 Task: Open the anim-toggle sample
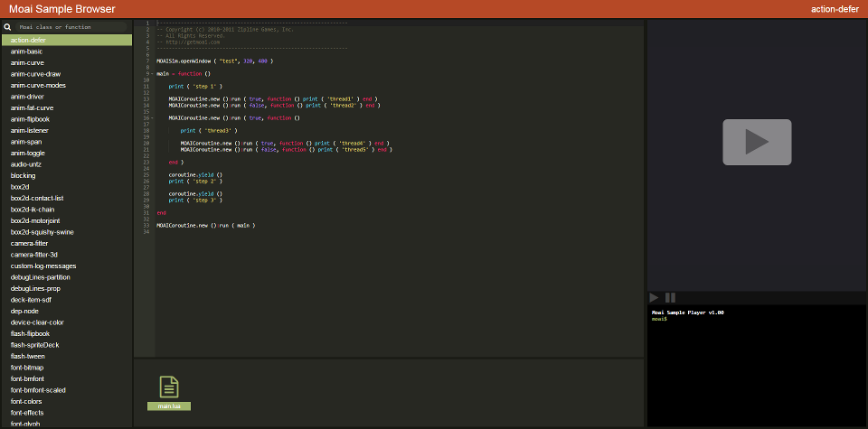(x=67, y=154)
